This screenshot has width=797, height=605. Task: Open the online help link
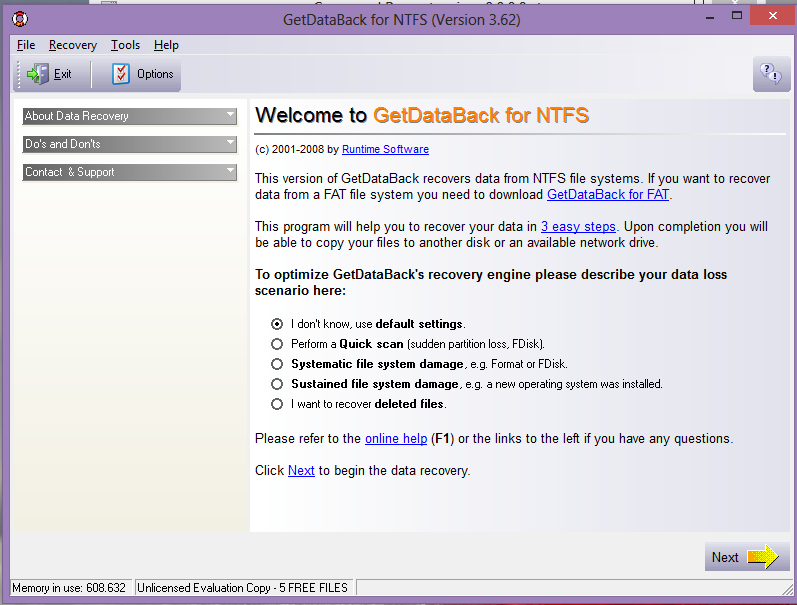[x=396, y=439]
